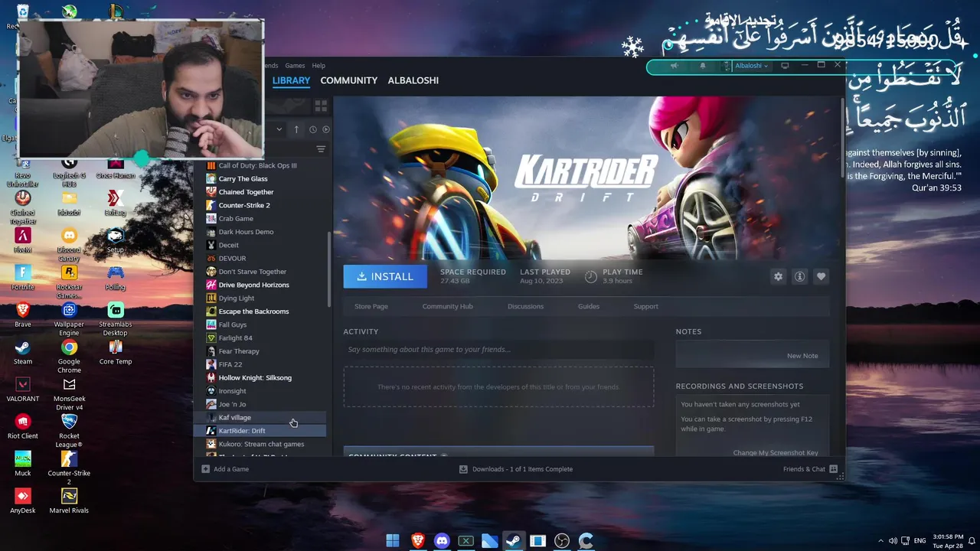Click New Note button
This screenshot has height=551, width=980.
(802, 356)
